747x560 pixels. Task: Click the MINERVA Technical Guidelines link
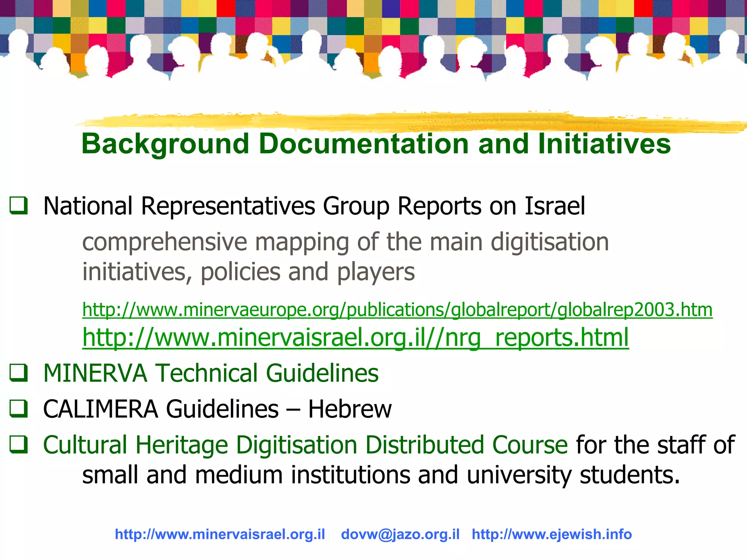pos(211,373)
